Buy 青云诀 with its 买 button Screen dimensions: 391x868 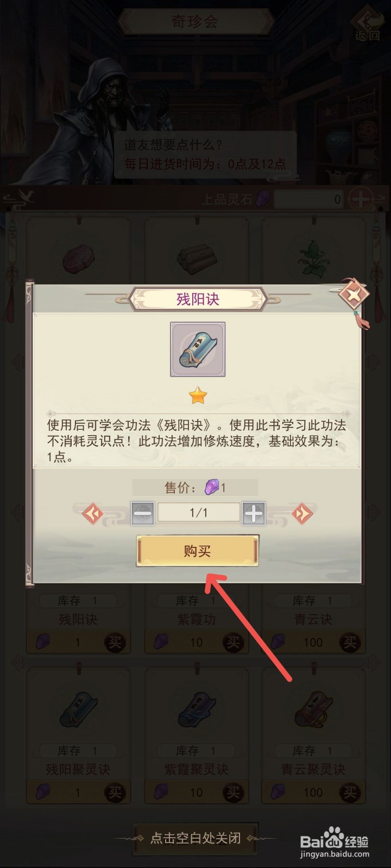click(350, 643)
